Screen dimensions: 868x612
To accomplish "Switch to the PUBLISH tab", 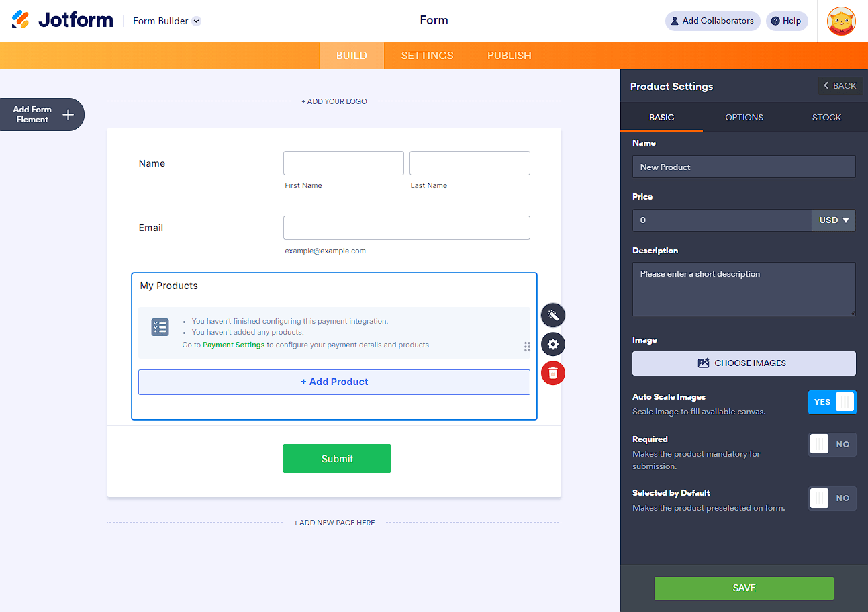I will [510, 56].
